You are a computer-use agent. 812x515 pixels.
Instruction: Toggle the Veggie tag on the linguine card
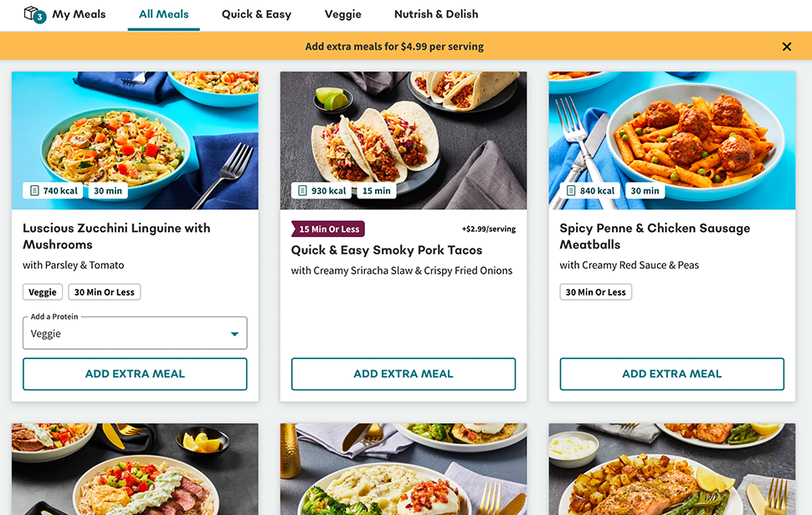(43, 291)
